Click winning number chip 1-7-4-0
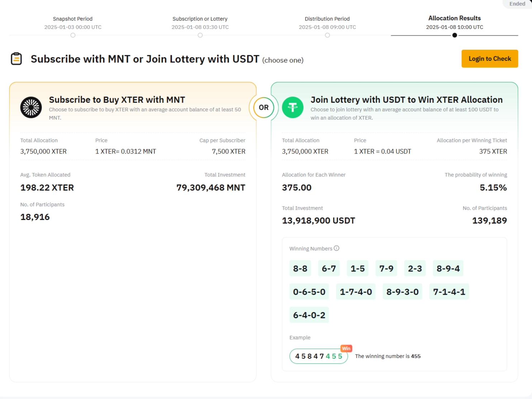This screenshot has width=532, height=399. (x=356, y=291)
